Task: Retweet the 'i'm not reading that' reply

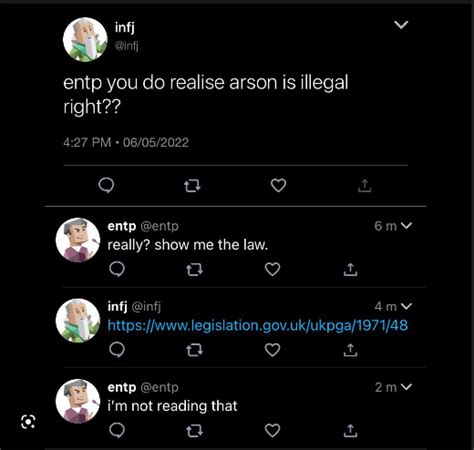Action: pyautogui.click(x=194, y=431)
